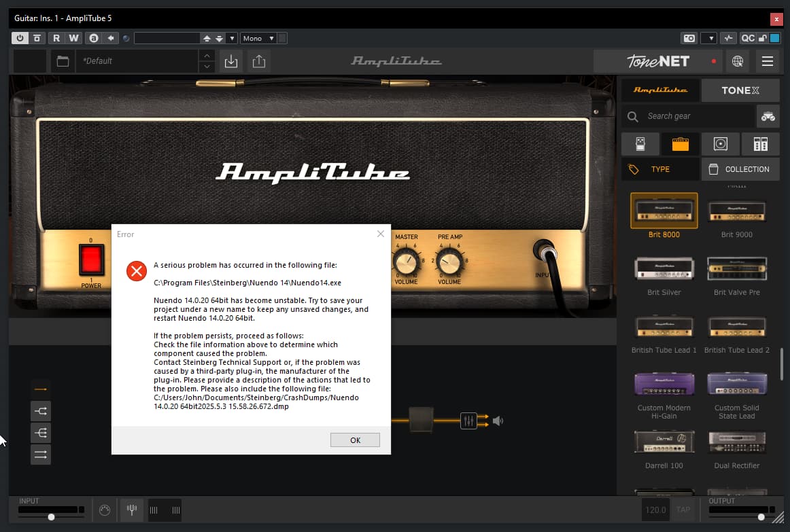Click the speaker output icon in chain
Screen dimensions: 790x532
click(x=498, y=421)
